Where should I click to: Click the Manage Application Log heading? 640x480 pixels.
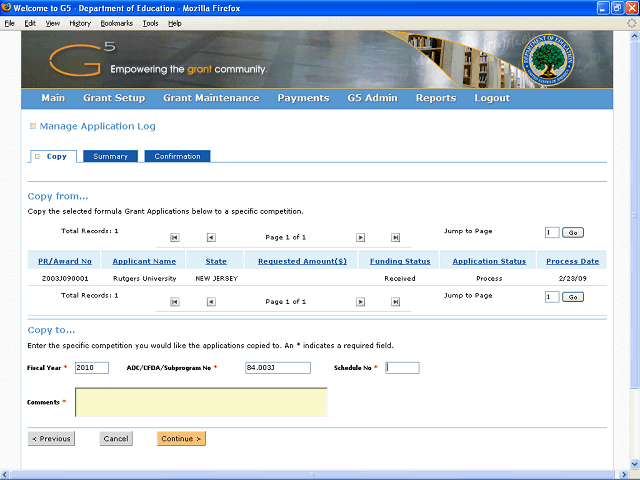pos(98,126)
